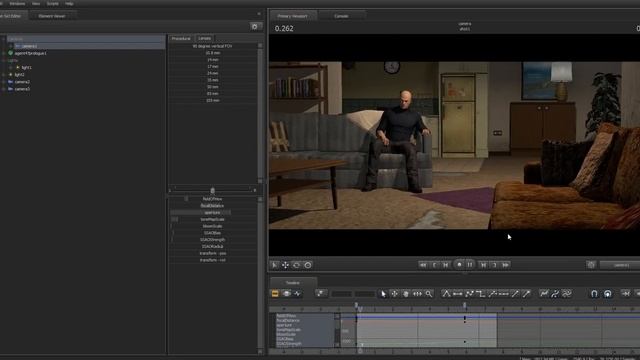Set the tangent icon following the stepped tangent
Image resolution: width=640 pixels, height=360 pixels.
pos(492,293)
